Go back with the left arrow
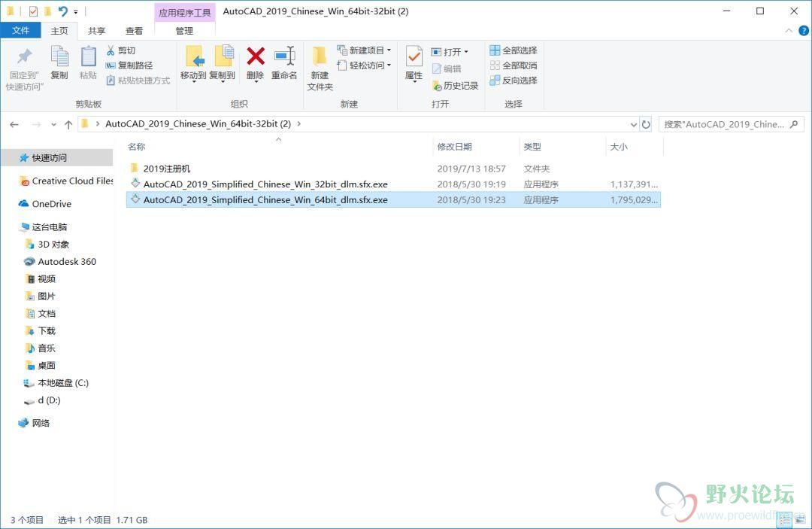Image resolution: width=812 pixels, height=529 pixels. coord(14,124)
